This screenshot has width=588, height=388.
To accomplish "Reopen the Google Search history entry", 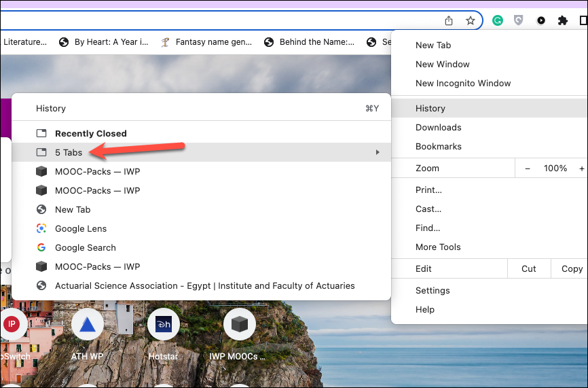I will point(202,247).
